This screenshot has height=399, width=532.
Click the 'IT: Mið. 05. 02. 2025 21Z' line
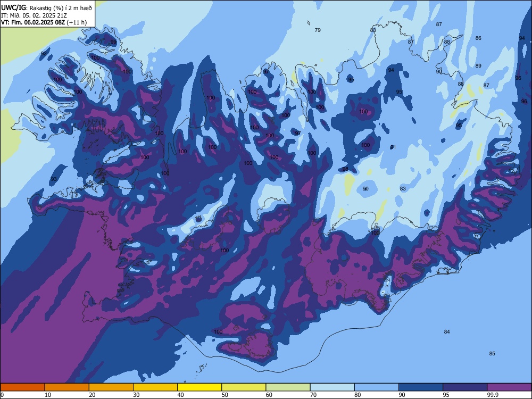(34, 15)
